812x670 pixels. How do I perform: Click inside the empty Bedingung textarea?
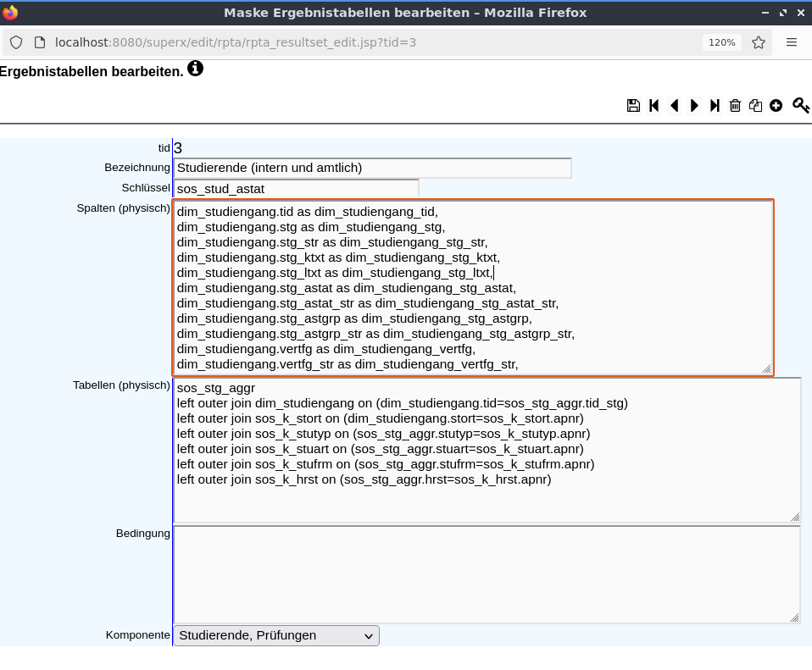[487, 574]
